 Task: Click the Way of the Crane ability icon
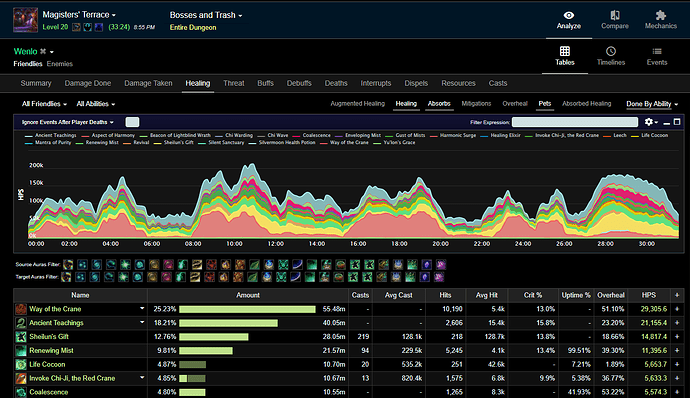pyautogui.click(x=21, y=309)
